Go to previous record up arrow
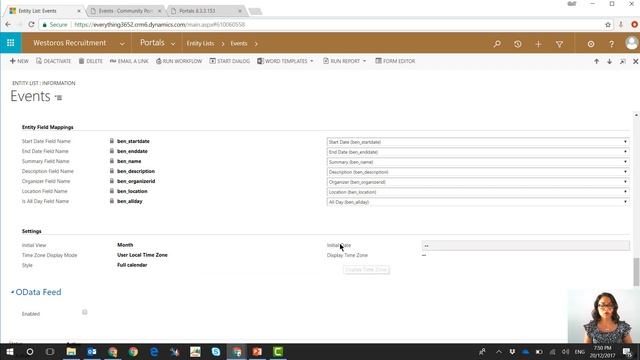640x360 pixels. (596, 61)
